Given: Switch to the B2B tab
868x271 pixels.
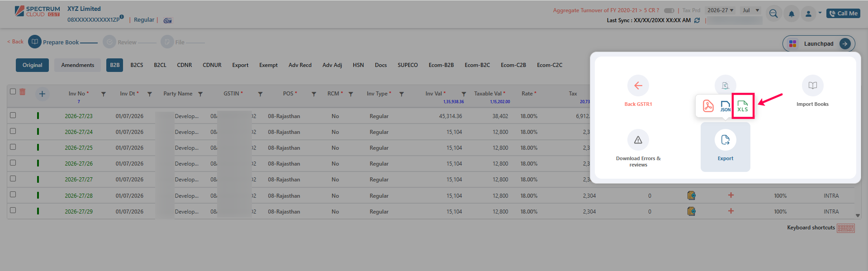Looking at the screenshot, I should tap(115, 65).
